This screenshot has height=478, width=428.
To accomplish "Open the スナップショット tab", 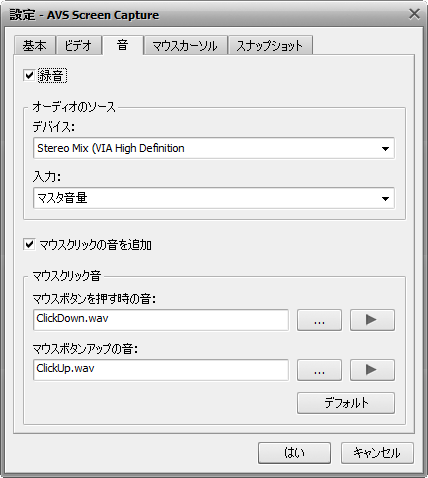I will click(270, 45).
